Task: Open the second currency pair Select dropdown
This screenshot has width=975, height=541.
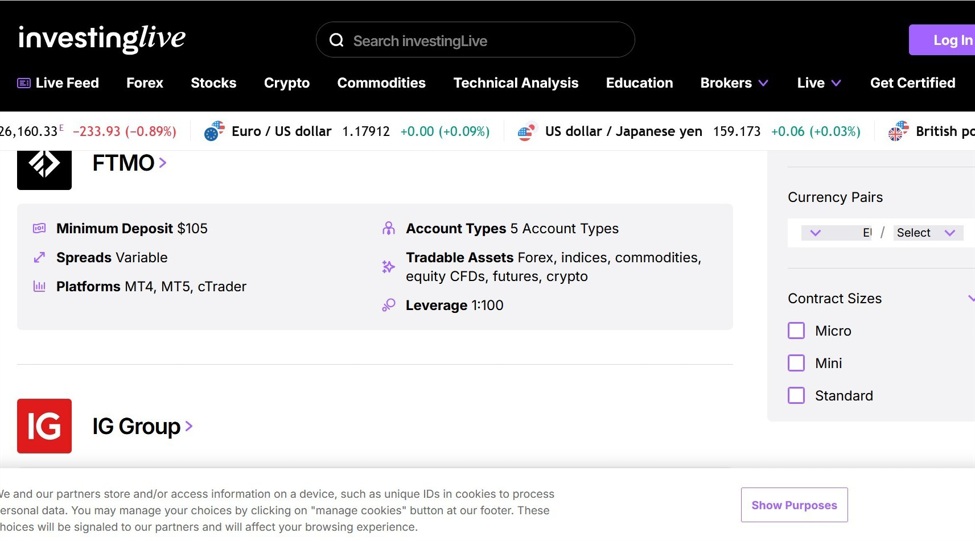Action: click(x=926, y=233)
